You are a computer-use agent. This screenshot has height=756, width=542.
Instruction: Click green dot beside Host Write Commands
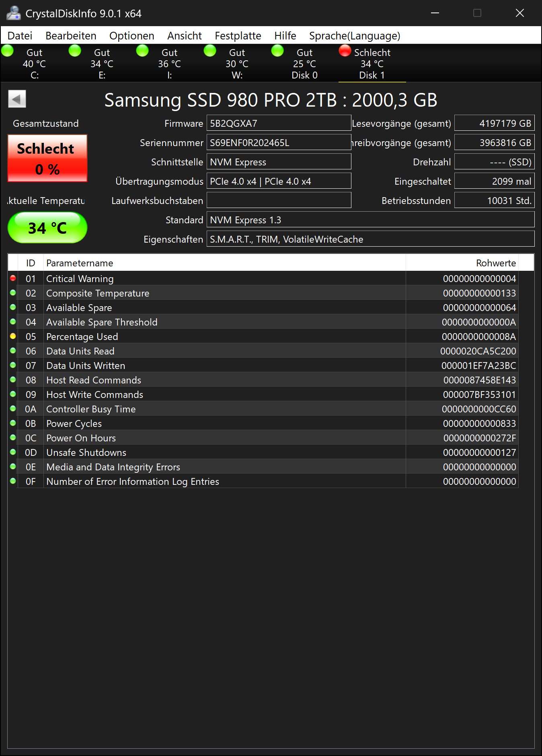click(x=13, y=394)
